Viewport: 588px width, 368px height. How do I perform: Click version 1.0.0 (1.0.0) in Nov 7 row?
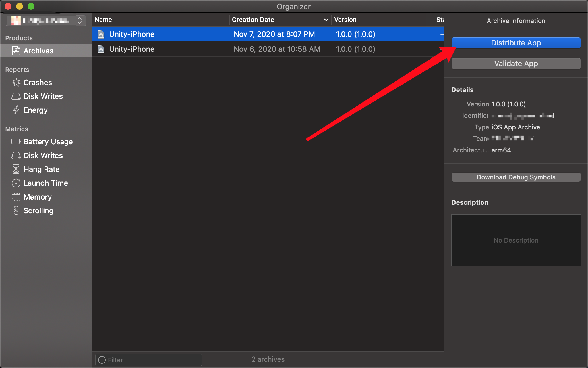pos(355,34)
